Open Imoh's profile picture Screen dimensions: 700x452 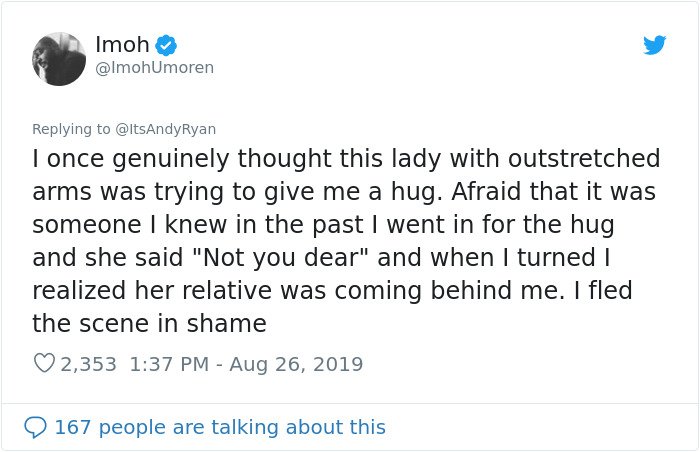coord(59,59)
